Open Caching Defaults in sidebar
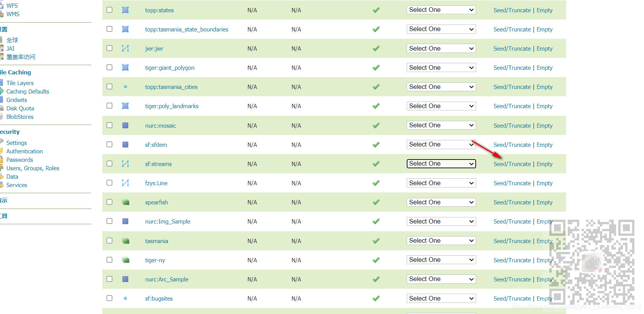The image size is (644, 314). 28,91
